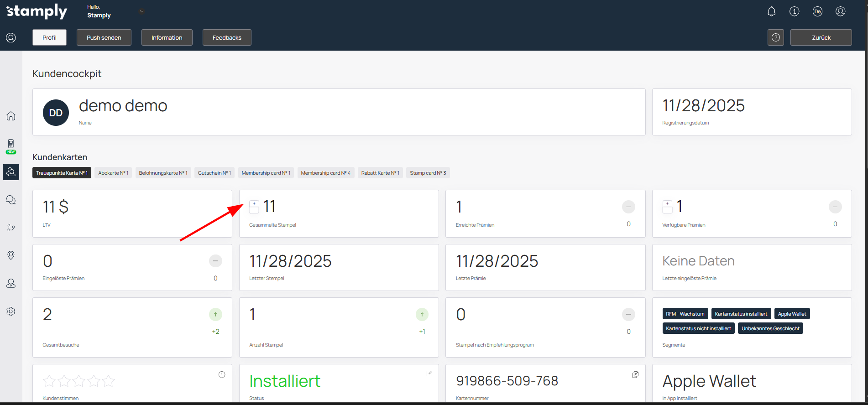Viewport: 868px width, 405px height.
Task: Open the chat messages sidebar icon
Action: 11,200
